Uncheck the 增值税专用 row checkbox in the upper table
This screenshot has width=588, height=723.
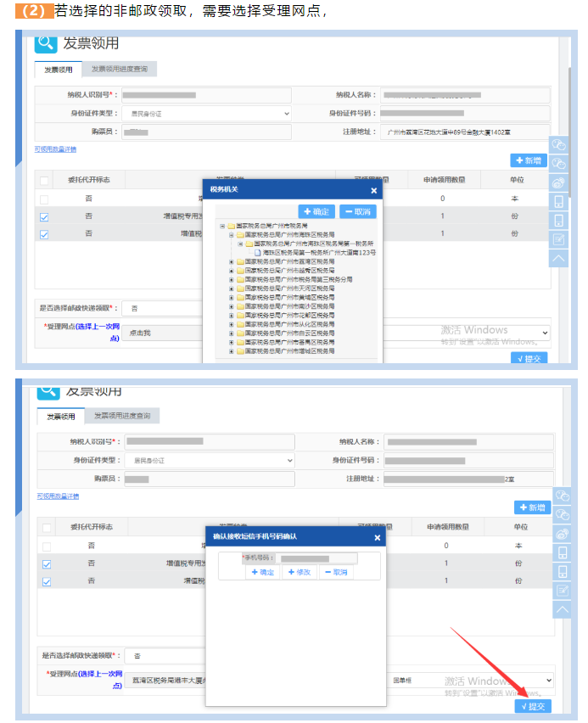(x=44, y=216)
